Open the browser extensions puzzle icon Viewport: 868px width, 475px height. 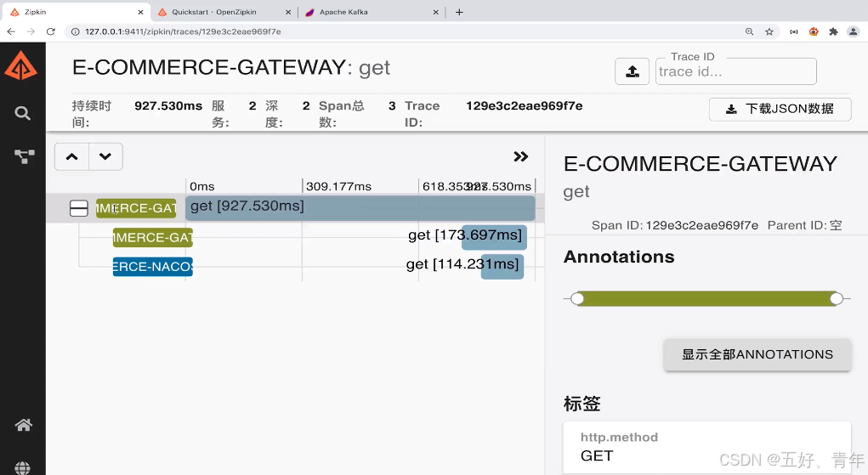point(834,31)
